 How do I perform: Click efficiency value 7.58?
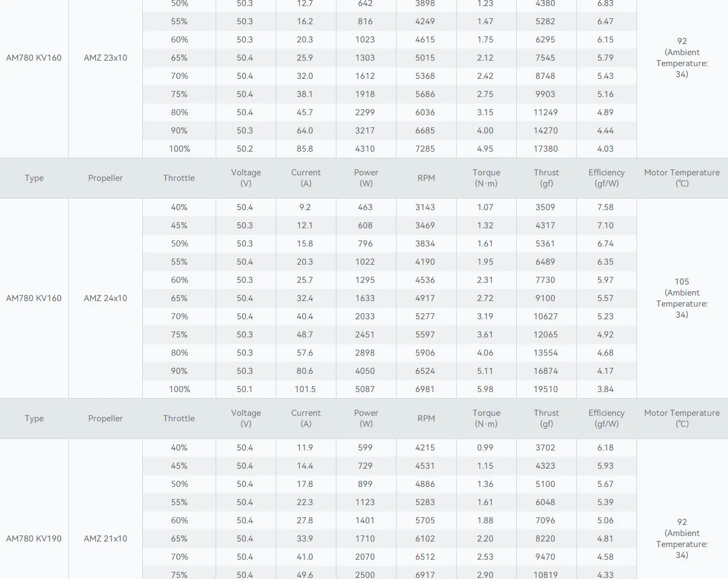[x=606, y=207]
